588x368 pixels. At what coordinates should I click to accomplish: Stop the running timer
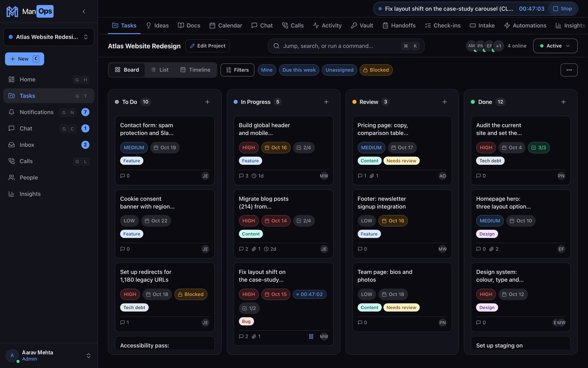tap(563, 9)
